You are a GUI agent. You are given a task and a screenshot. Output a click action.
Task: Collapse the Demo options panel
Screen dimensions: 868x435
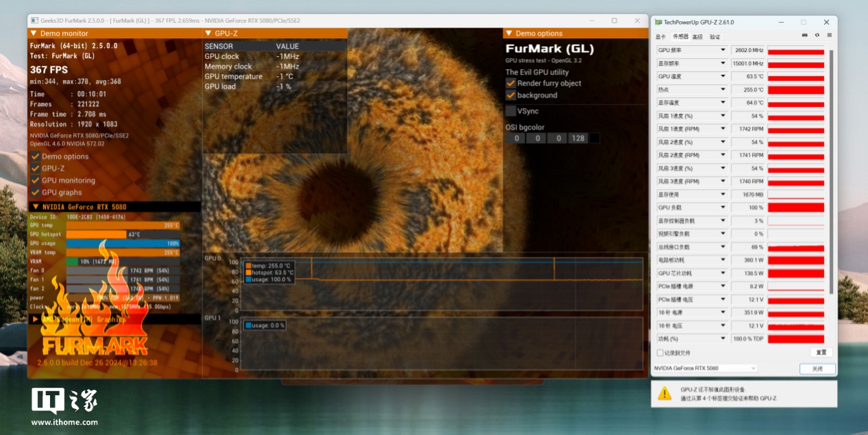[508, 34]
